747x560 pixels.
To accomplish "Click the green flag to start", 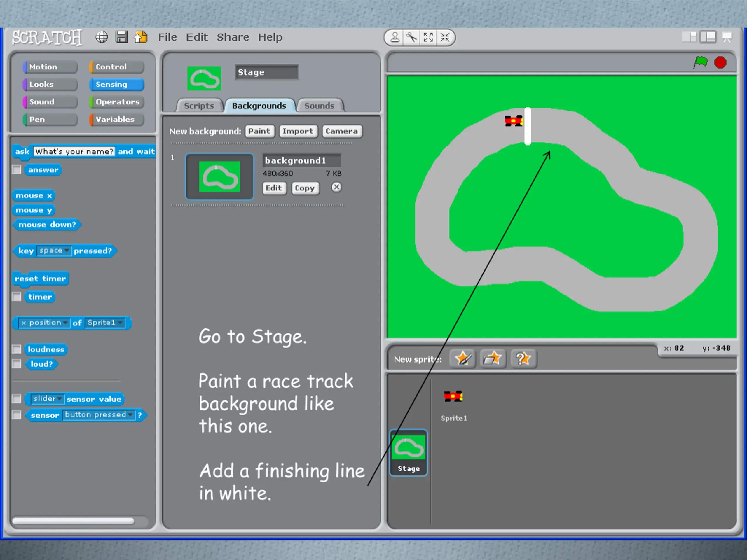I will [700, 62].
